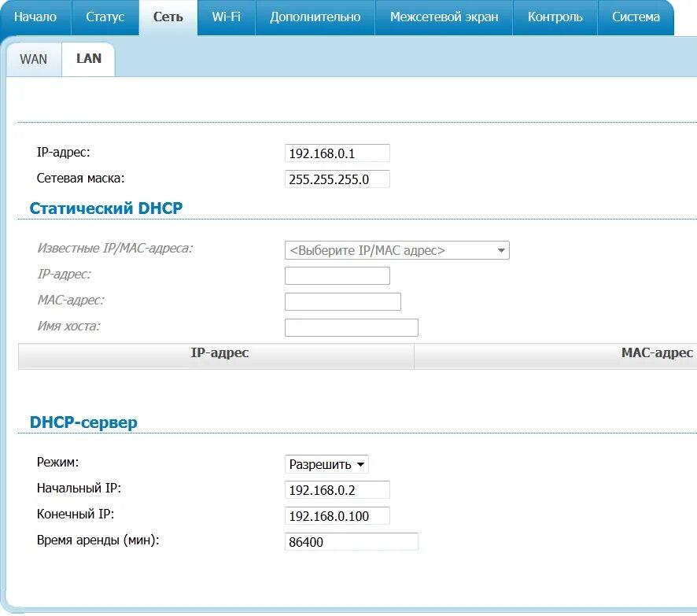Click the MAC-адрес table column header

pos(555,356)
